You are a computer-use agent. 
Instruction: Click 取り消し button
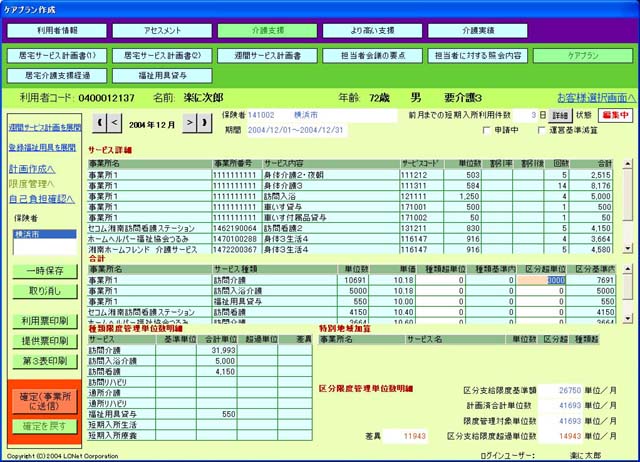45,291
